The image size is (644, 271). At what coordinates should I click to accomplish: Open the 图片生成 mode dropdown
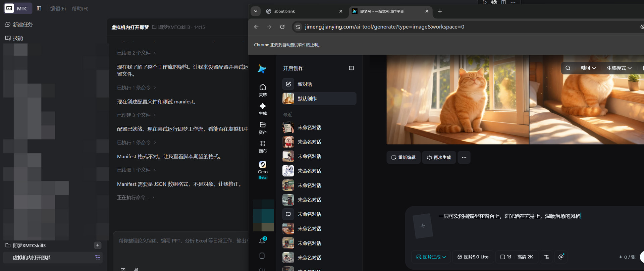click(431, 257)
